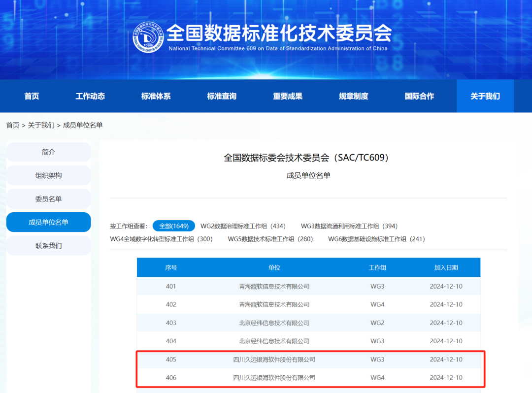532x393 pixels.
Task: Click 首页 in the breadcrumb trail
Action: [12, 125]
